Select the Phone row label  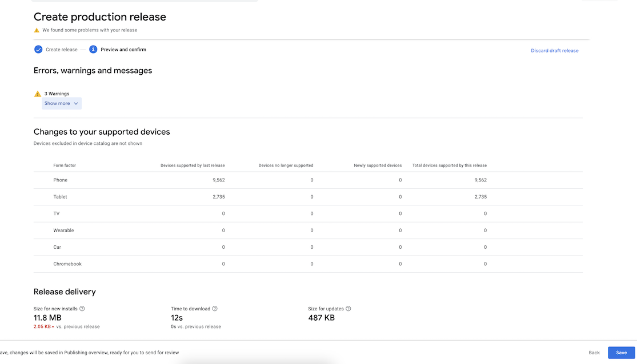60,180
